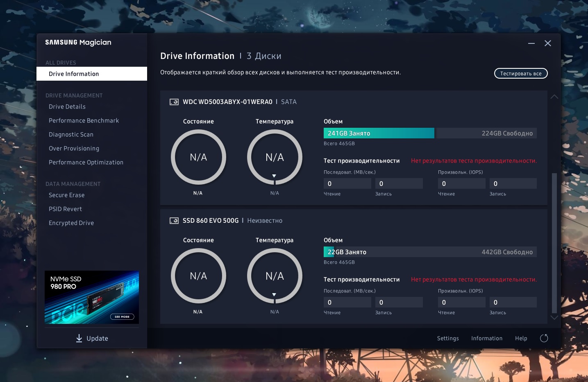Select Diagnostic Scan in the sidebar
The image size is (588, 382).
pyautogui.click(x=71, y=134)
